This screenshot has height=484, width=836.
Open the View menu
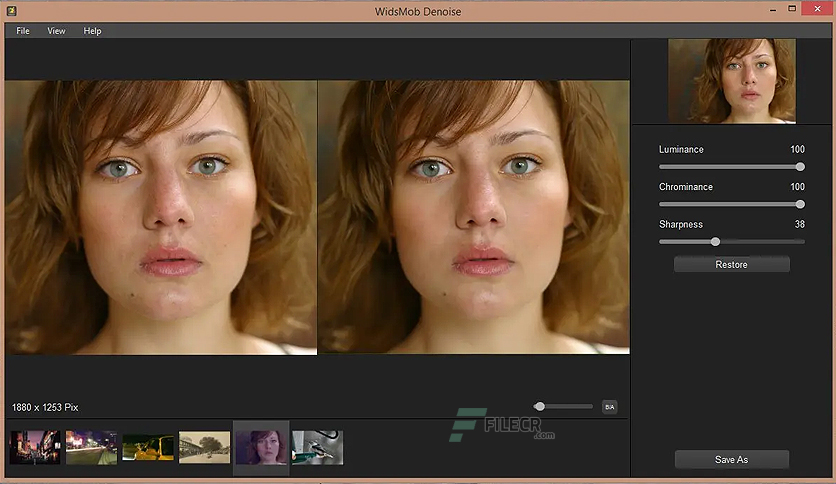click(57, 31)
